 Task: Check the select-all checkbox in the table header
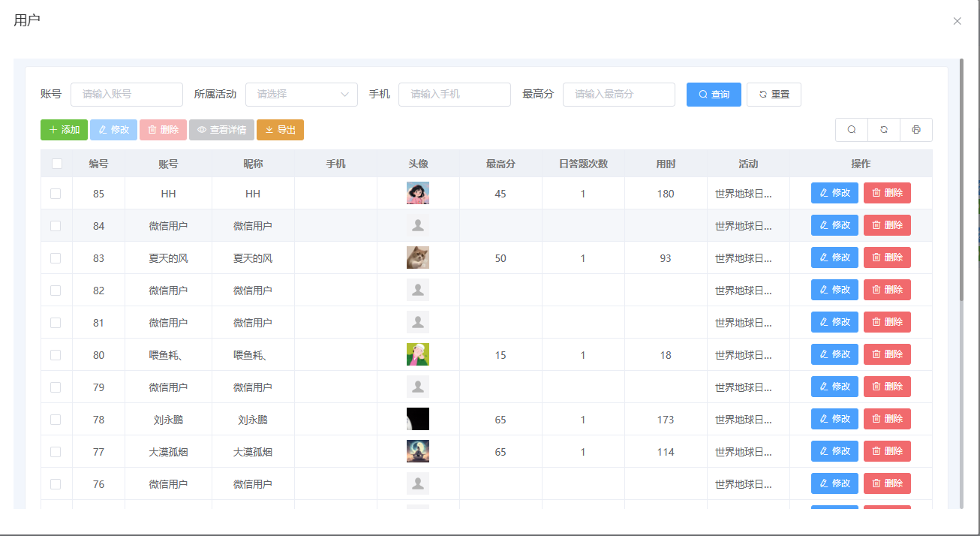[x=56, y=162]
